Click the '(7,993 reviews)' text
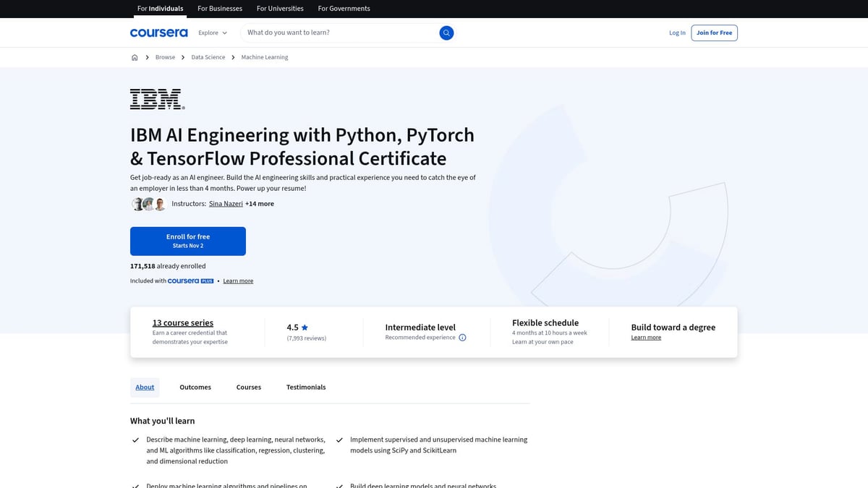The height and width of the screenshot is (488, 868). pyautogui.click(x=307, y=338)
